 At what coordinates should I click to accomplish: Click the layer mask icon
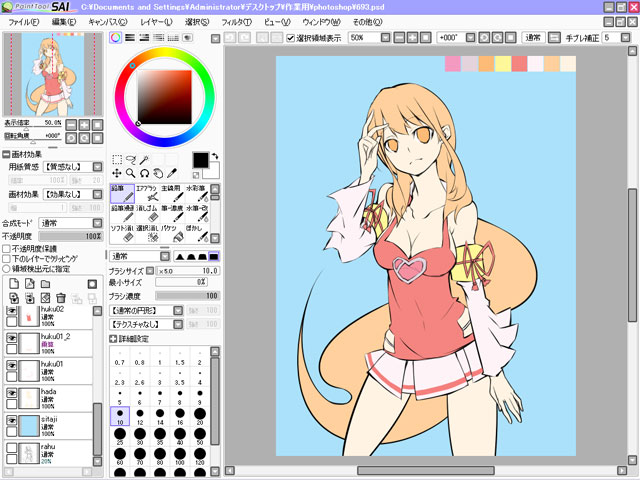[x=92, y=284]
